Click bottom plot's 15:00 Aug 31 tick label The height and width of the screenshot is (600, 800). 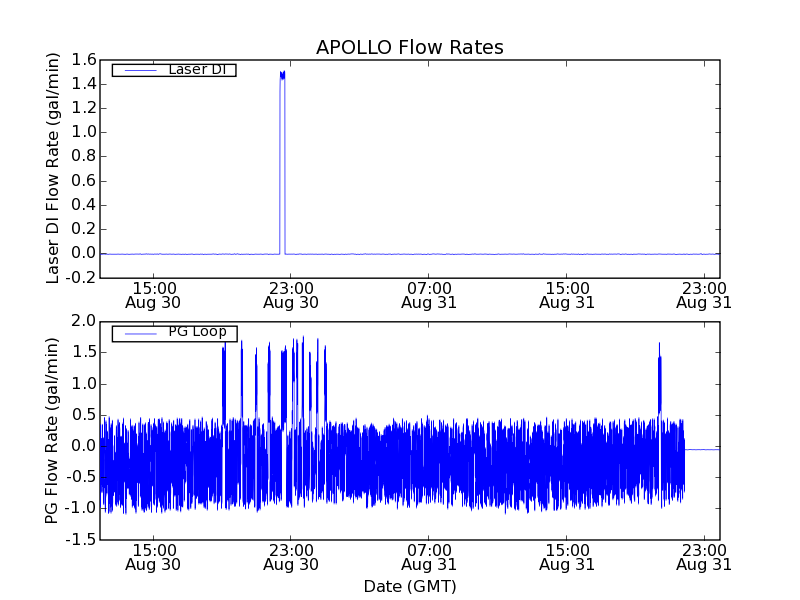(x=567, y=558)
